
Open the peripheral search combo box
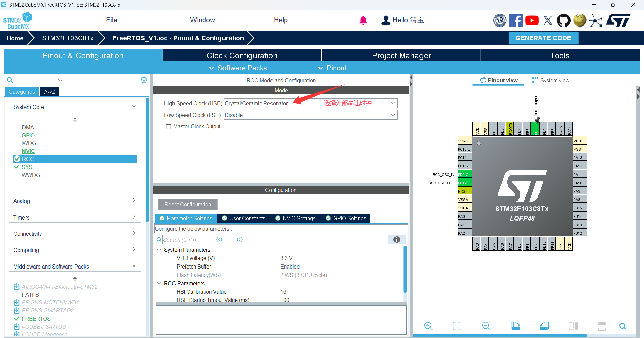40,80
